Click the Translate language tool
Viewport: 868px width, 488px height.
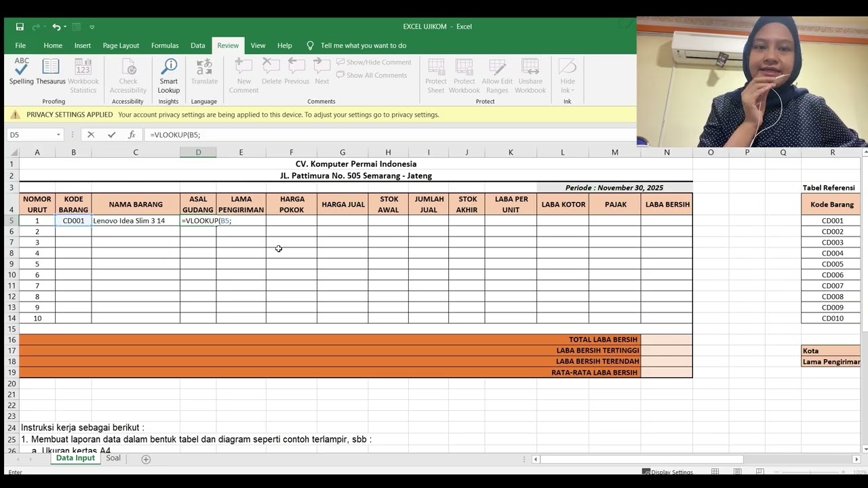tap(204, 72)
